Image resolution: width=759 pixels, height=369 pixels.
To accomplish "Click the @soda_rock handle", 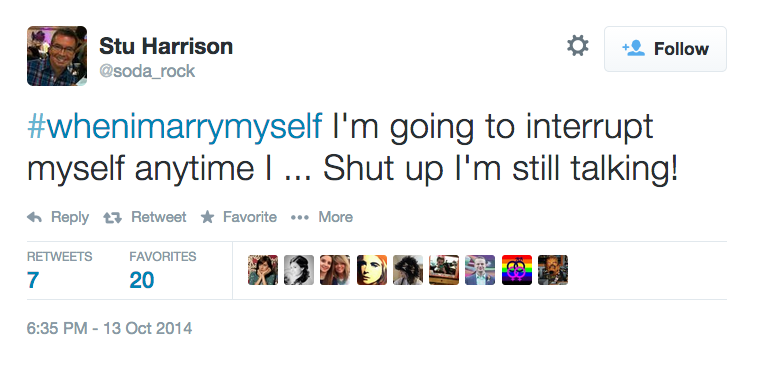I will [x=147, y=71].
